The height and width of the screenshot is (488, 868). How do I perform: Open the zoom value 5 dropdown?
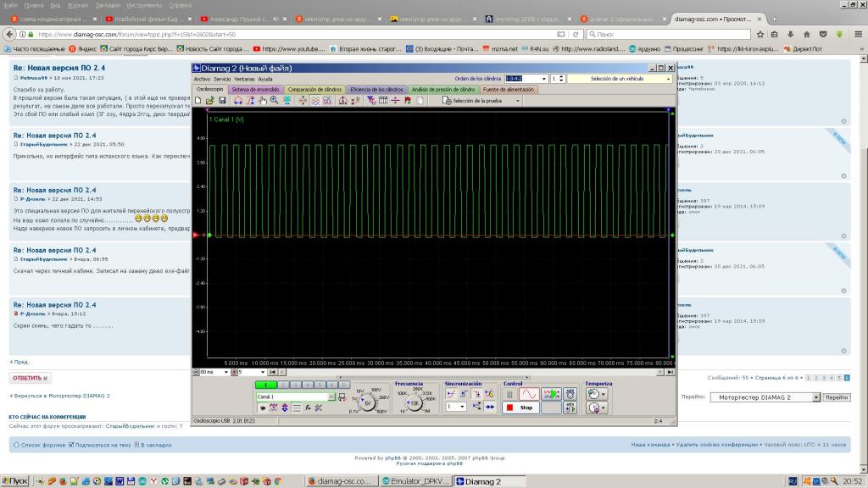pyautogui.click(x=263, y=373)
